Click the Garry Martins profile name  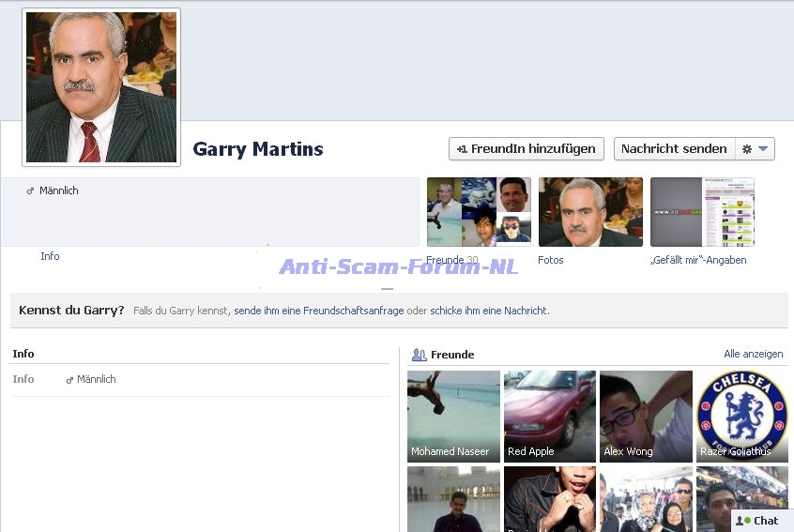click(258, 149)
